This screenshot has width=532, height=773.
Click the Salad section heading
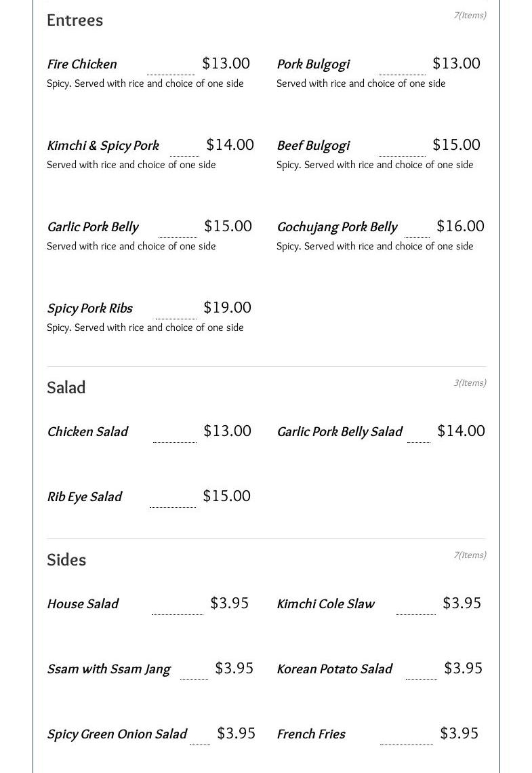66,388
